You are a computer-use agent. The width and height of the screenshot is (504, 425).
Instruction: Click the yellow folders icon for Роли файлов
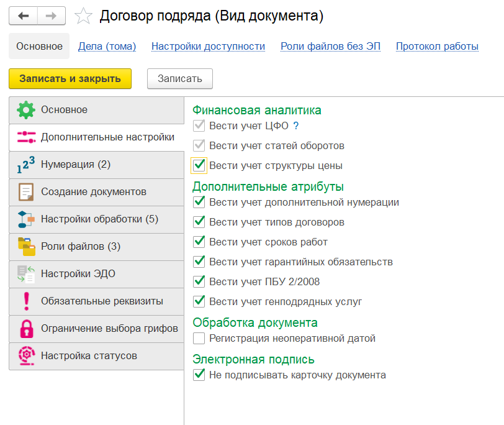coord(26,247)
